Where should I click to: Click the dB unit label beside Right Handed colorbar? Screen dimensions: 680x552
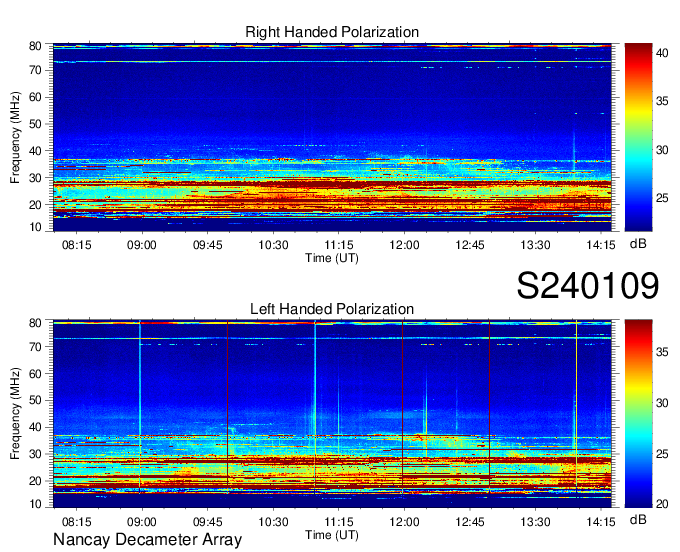click(x=638, y=244)
